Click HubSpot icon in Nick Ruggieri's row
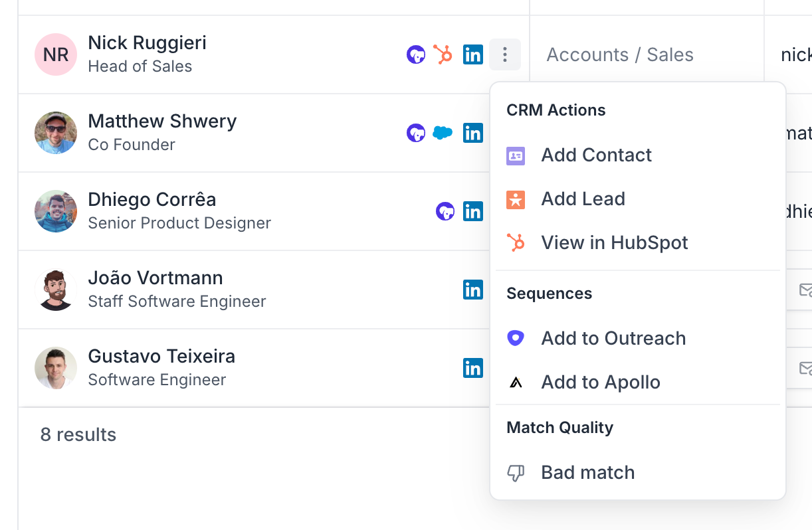 click(443, 54)
